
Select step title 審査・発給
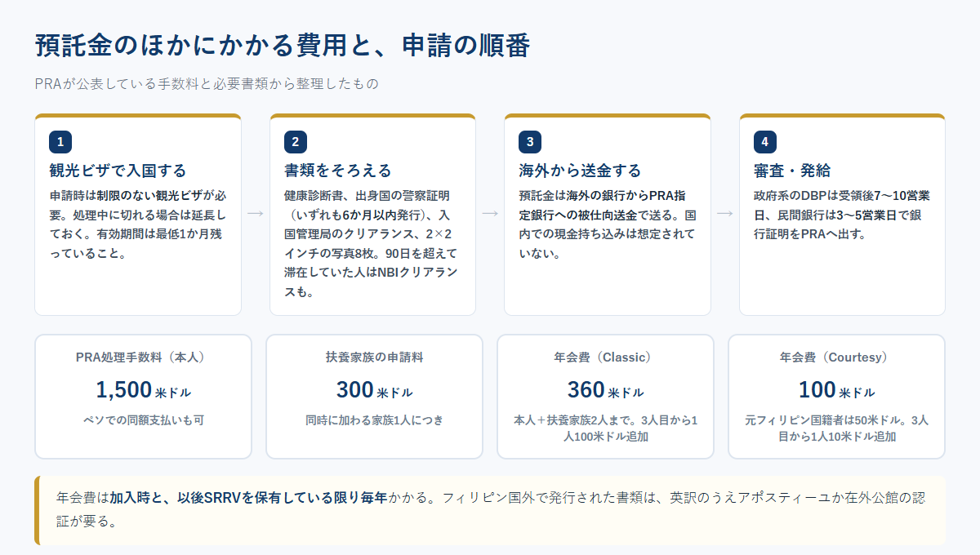tap(791, 171)
